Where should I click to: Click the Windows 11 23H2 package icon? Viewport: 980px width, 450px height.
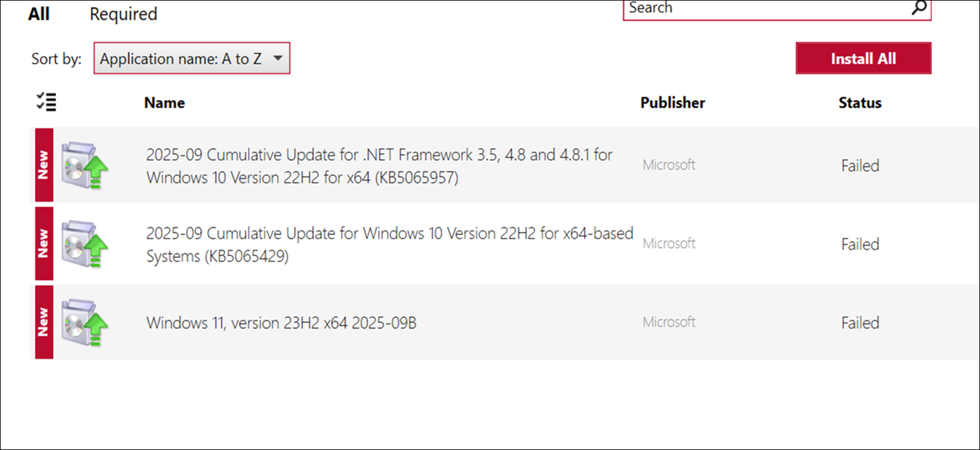point(84,322)
